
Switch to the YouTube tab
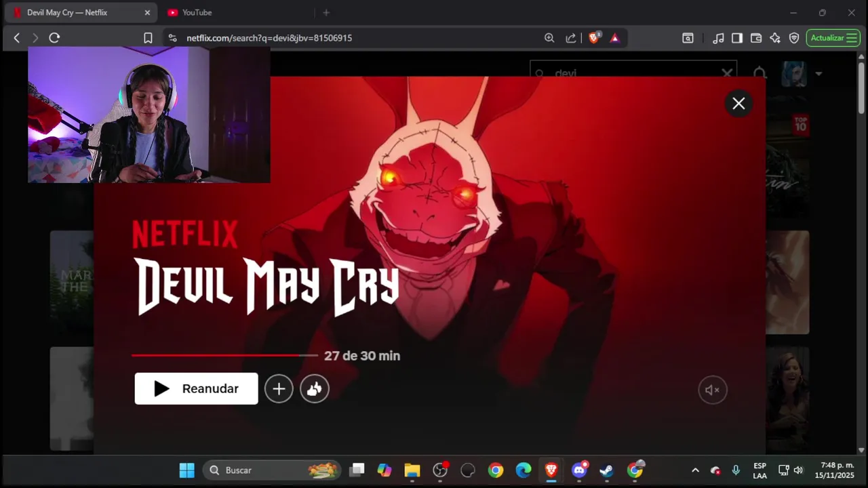pyautogui.click(x=197, y=12)
